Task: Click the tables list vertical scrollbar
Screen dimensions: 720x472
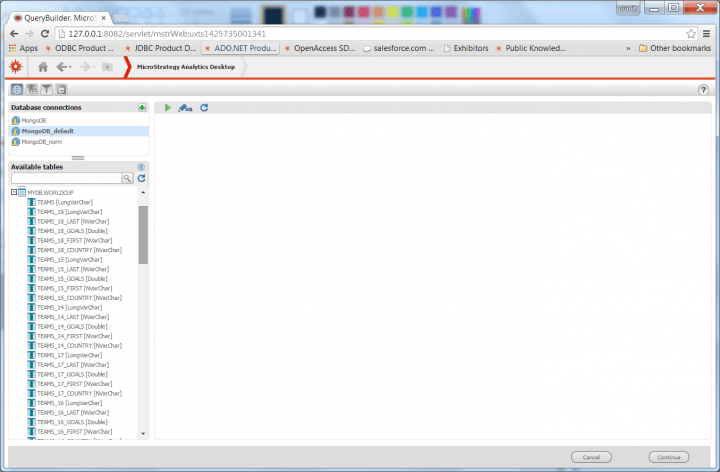Action: (143, 236)
